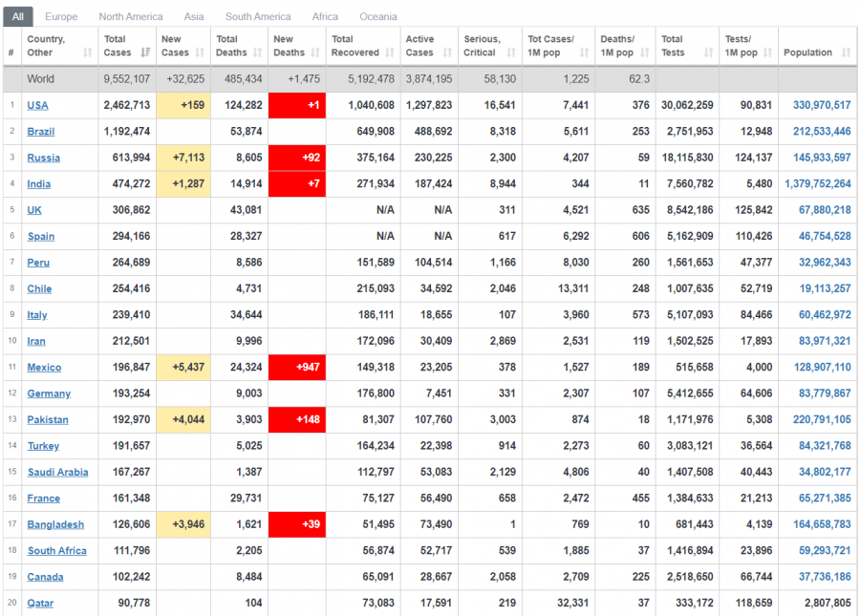Click the New Deaths sort icon

coord(314,53)
